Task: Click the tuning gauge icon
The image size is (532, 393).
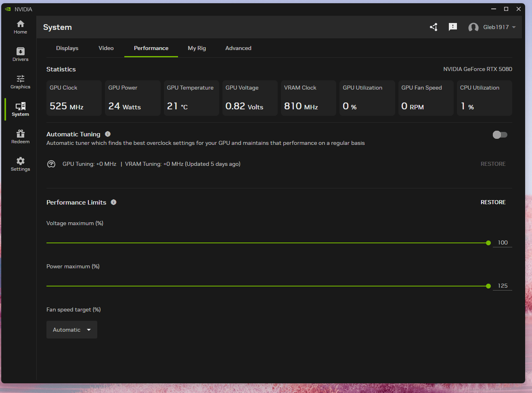Action: tap(51, 164)
